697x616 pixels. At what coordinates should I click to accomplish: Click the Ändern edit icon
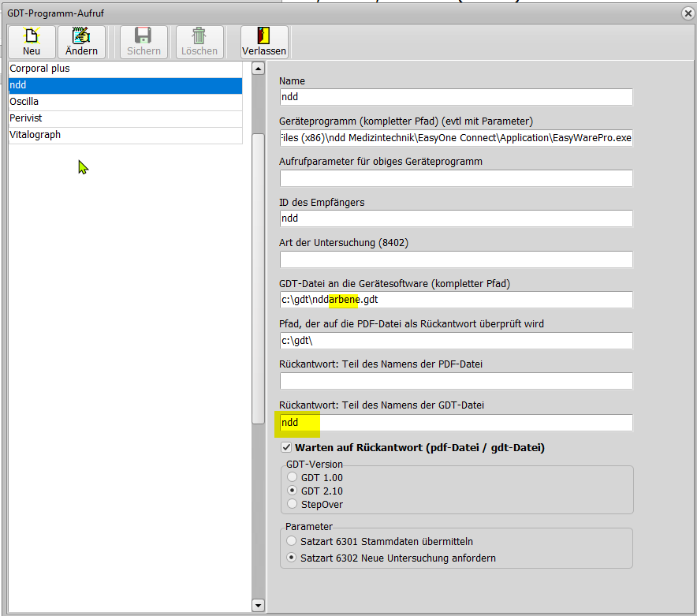tap(81, 36)
